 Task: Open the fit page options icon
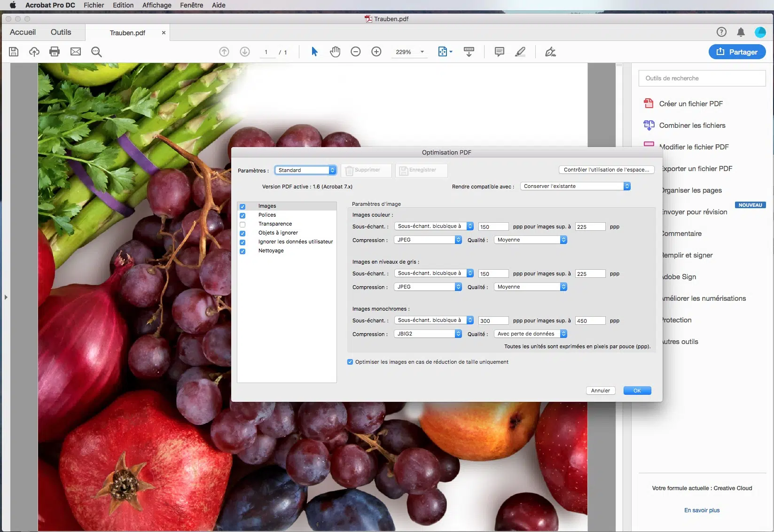[x=445, y=52]
